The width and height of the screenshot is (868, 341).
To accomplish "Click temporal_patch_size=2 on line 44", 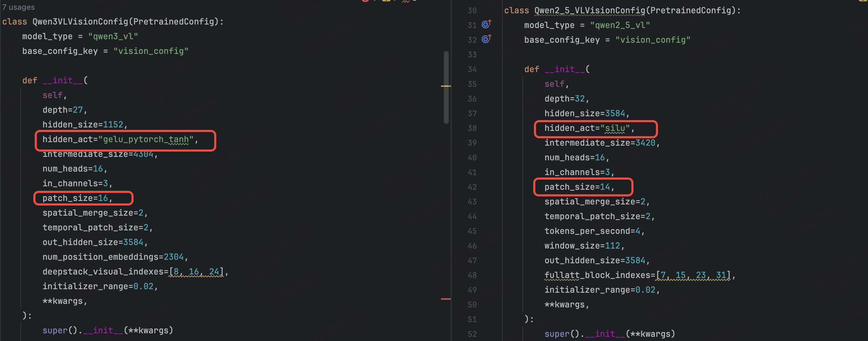I will (597, 216).
